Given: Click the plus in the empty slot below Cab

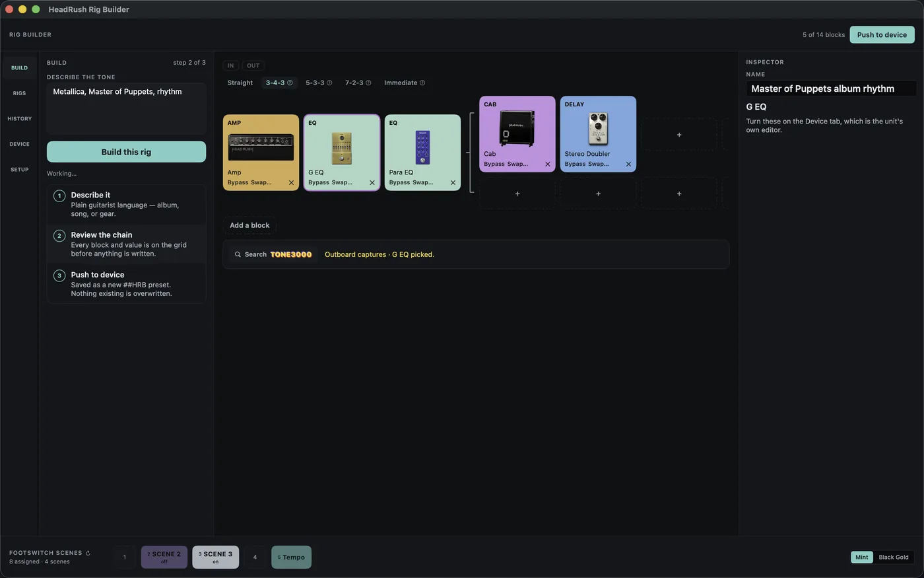Looking at the screenshot, I should (517, 194).
